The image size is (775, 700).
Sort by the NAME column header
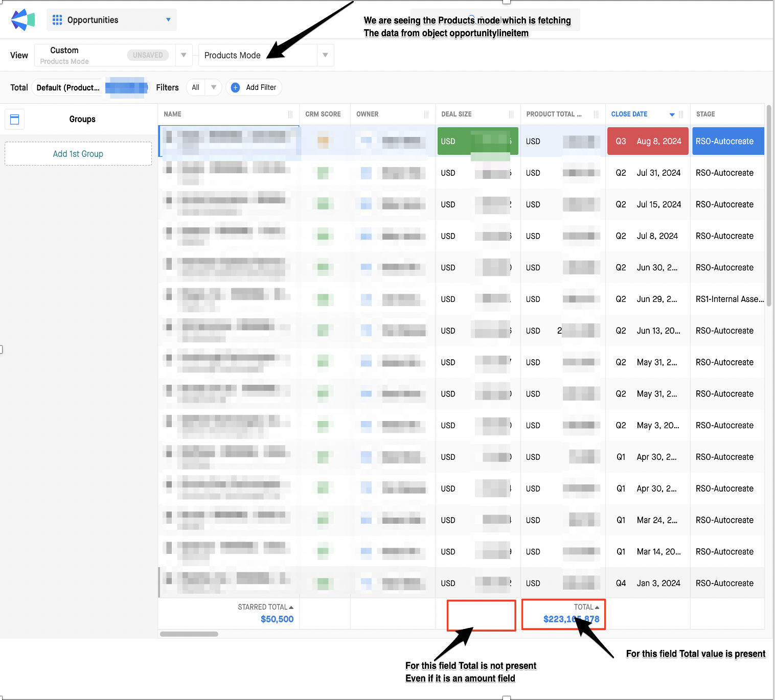[x=172, y=114]
